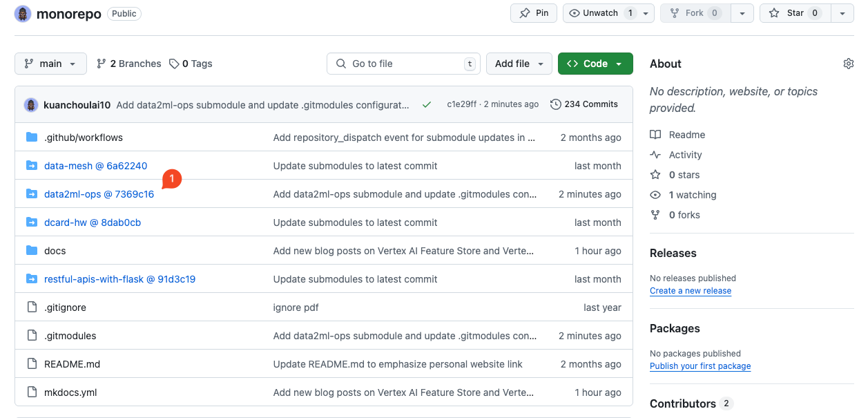
Task: Click the mkdocs.yml file icon
Action: [32, 392]
